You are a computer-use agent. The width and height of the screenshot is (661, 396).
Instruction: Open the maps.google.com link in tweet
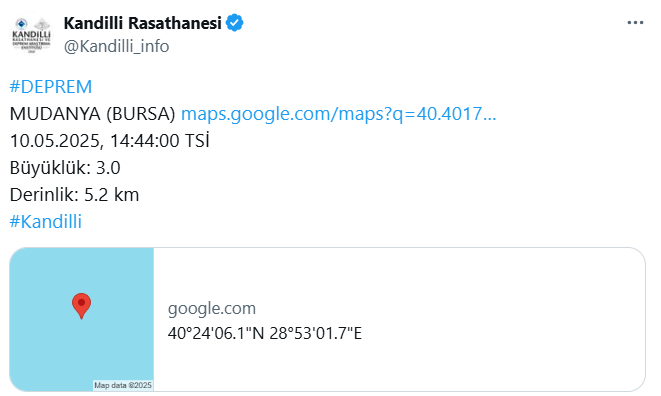click(339, 114)
